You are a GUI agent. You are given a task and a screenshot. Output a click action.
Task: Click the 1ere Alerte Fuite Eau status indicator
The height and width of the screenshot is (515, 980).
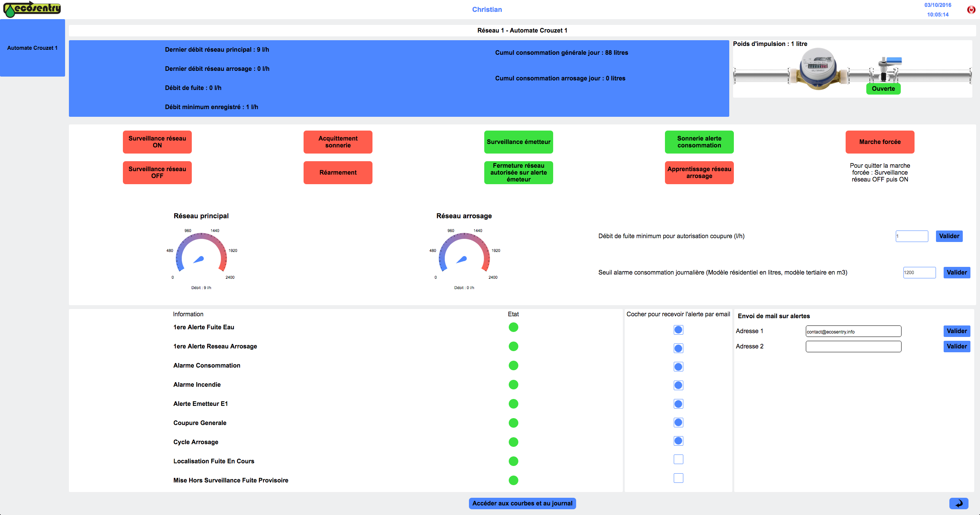513,327
